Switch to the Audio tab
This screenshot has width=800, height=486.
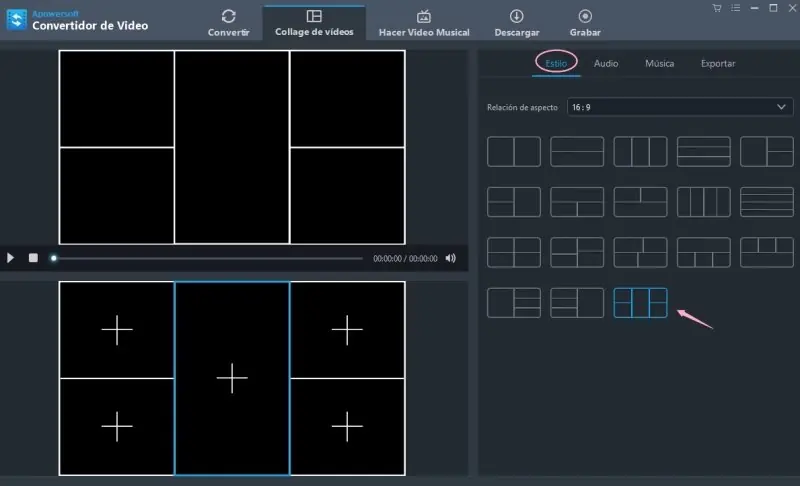pos(606,63)
